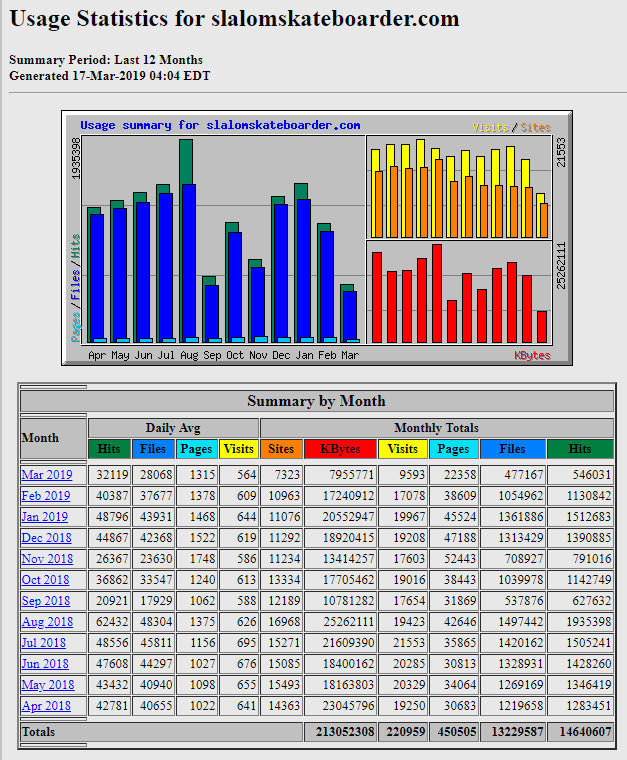Open the Apr 2018 month link
The height and width of the screenshot is (760, 627).
[x=46, y=706]
